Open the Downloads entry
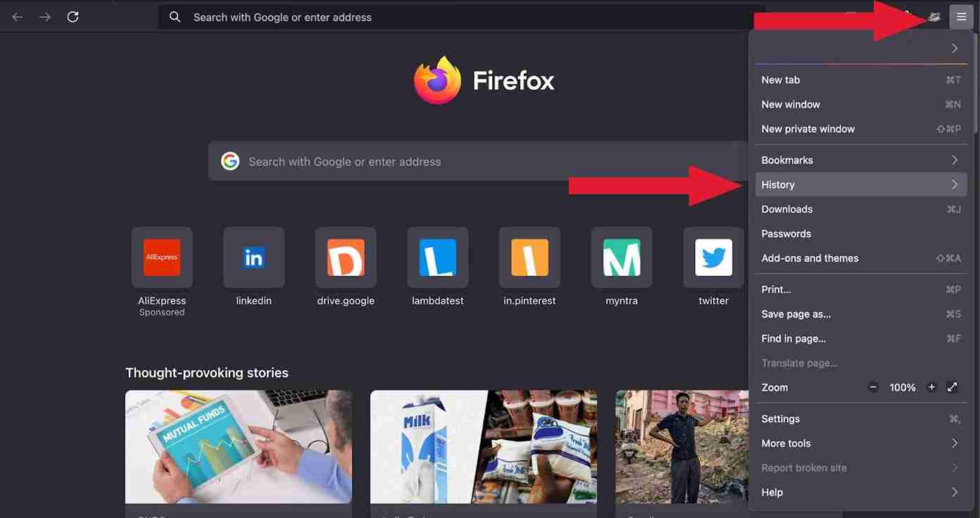Viewport: 980px width, 518px height. click(786, 209)
